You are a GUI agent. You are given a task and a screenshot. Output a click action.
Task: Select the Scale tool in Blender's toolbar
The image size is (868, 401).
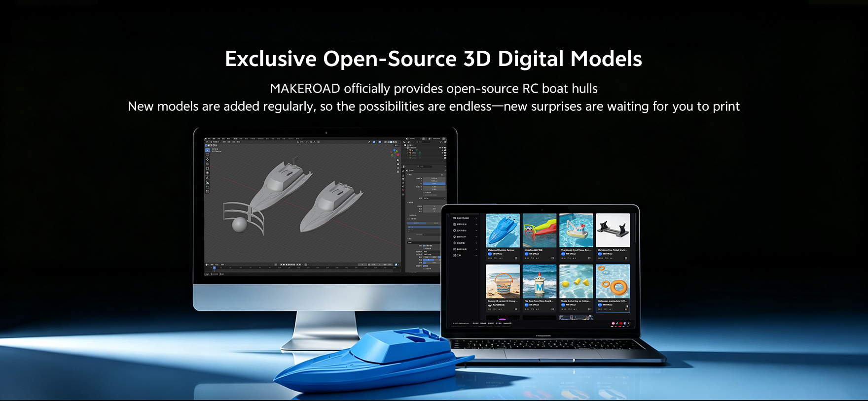[208, 168]
